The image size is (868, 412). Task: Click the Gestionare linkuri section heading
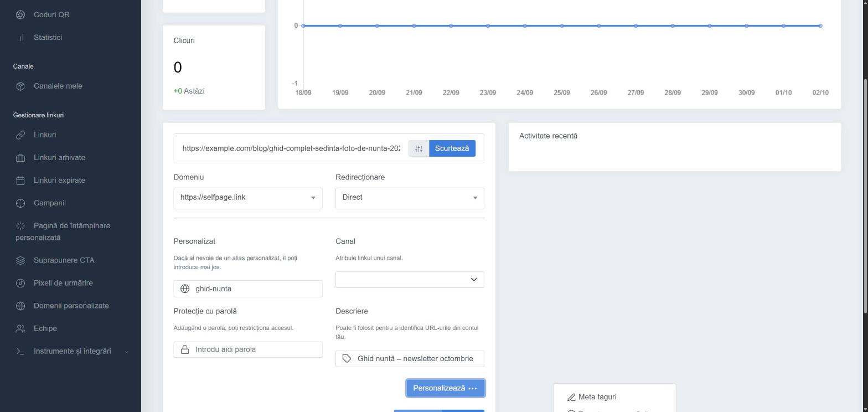point(38,115)
